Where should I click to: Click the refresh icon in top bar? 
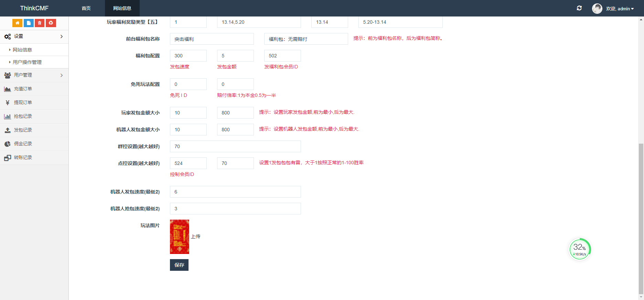[579, 8]
